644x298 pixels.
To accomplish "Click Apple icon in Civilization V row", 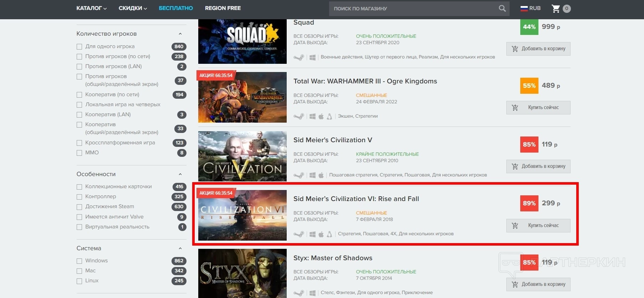I will 321,175.
